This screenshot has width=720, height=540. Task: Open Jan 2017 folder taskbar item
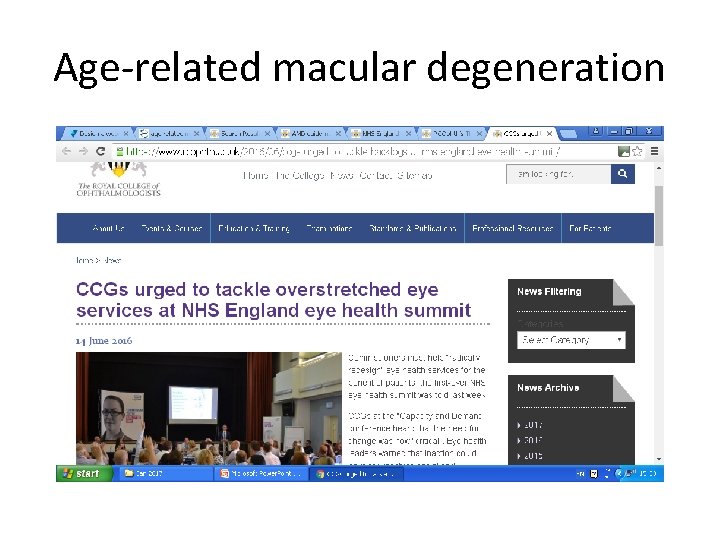click(x=166, y=473)
